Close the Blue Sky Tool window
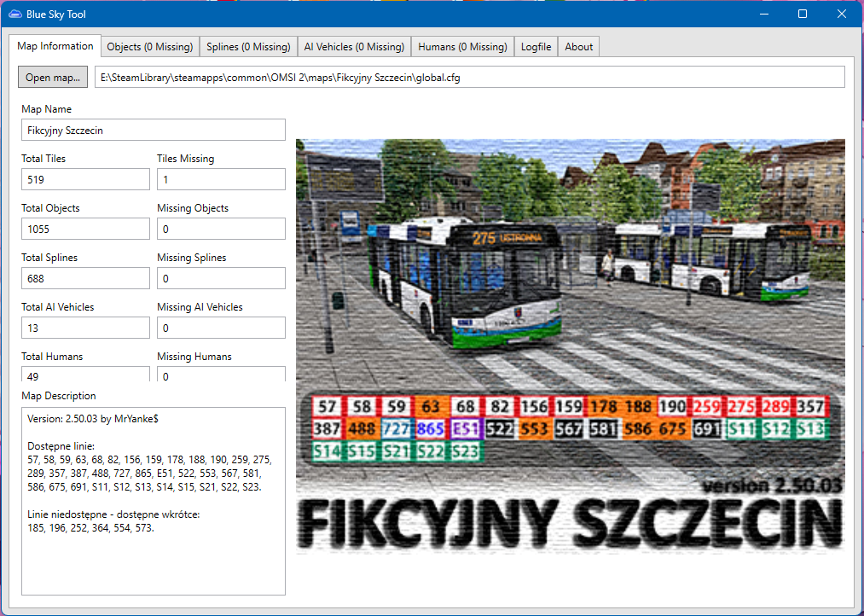Viewport: 864px width, 616px height. point(842,15)
